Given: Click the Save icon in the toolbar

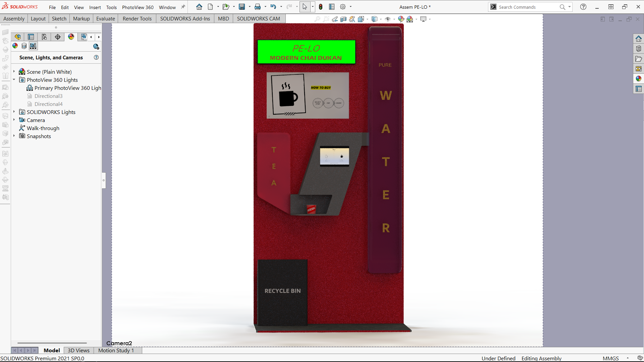Looking at the screenshot, I should point(241,7).
